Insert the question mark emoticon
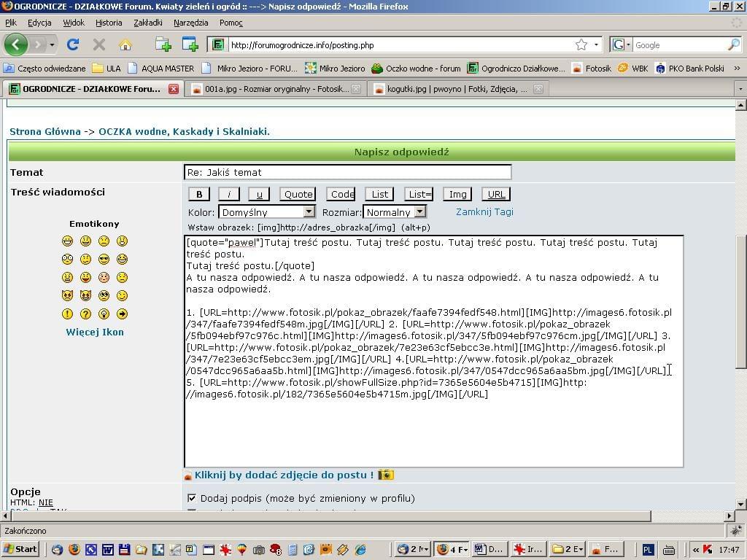 (x=86, y=314)
